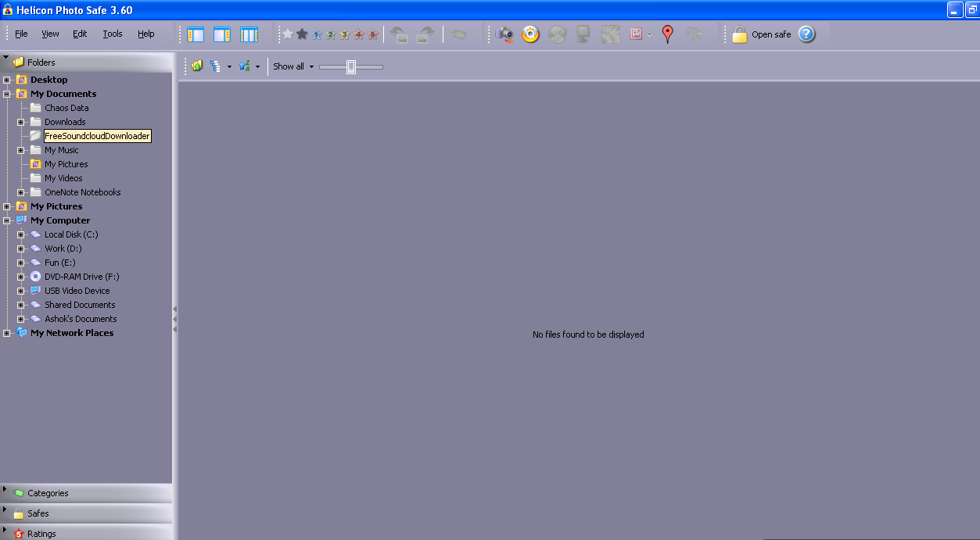Select the top-level My Pictures node

point(56,206)
